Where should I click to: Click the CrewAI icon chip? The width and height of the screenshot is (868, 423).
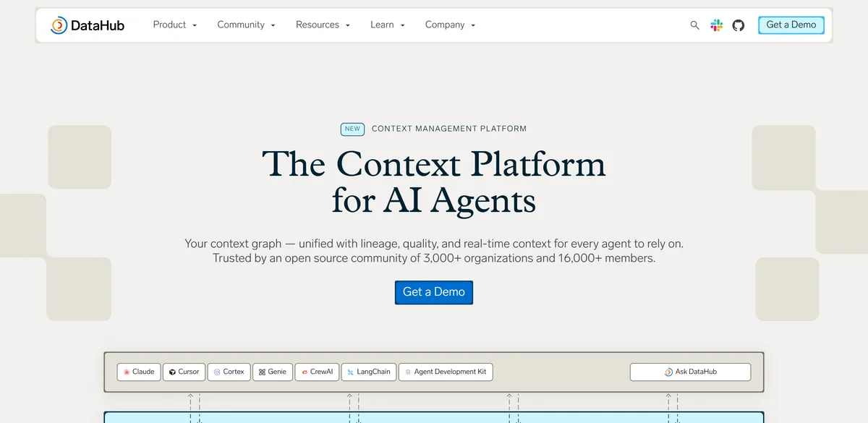pyautogui.click(x=317, y=372)
